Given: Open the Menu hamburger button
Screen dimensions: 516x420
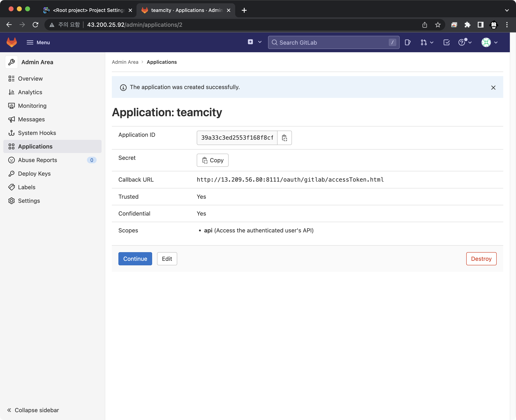Looking at the screenshot, I should coord(38,42).
